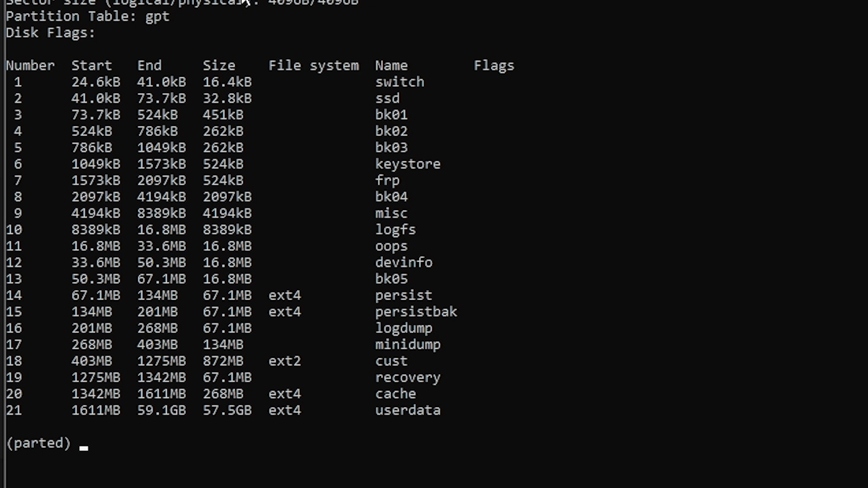Click the Start column header

91,65
